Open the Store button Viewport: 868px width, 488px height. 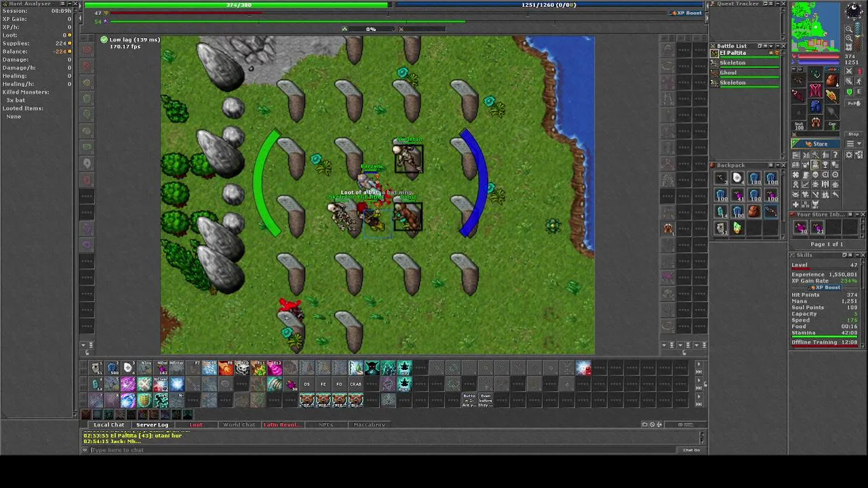click(x=815, y=144)
